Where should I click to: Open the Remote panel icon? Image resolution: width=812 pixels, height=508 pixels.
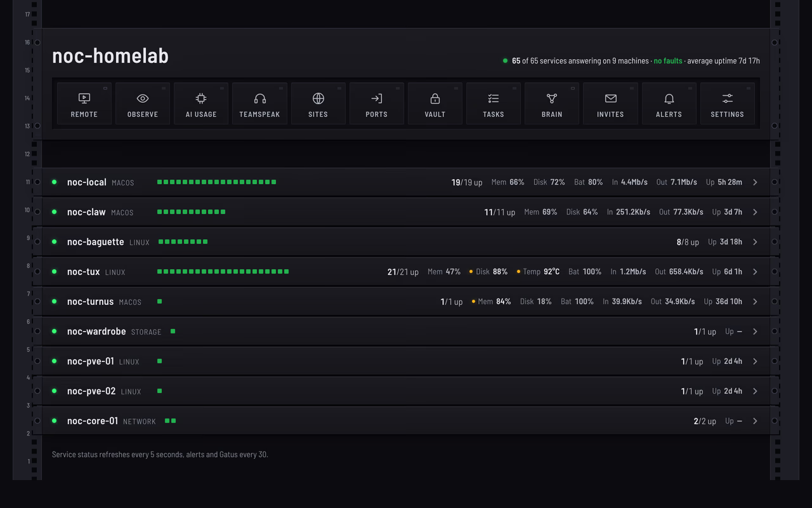(x=84, y=98)
